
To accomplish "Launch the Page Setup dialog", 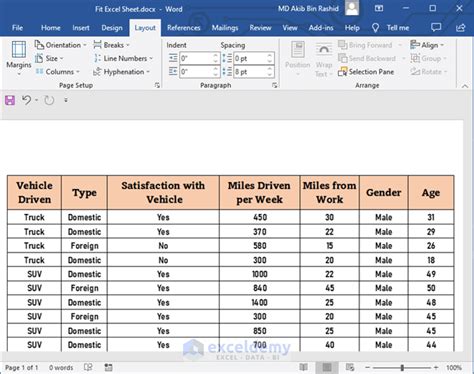I will tap(157, 86).
